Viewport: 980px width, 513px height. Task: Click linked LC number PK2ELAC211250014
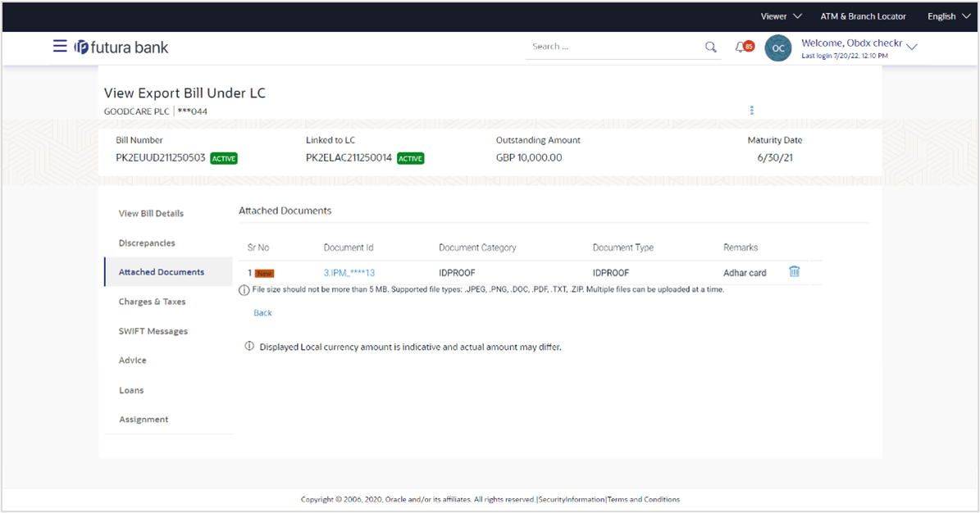[x=349, y=158]
